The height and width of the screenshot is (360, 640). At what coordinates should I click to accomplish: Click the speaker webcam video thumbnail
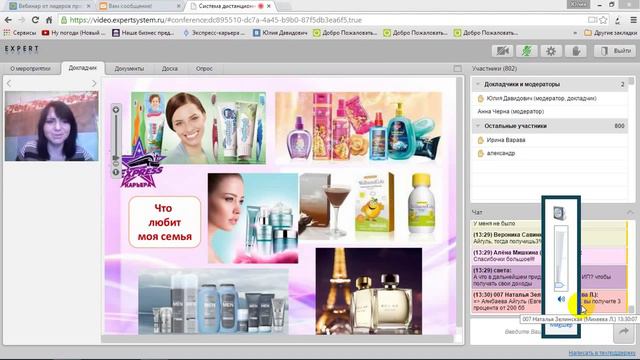click(51, 126)
